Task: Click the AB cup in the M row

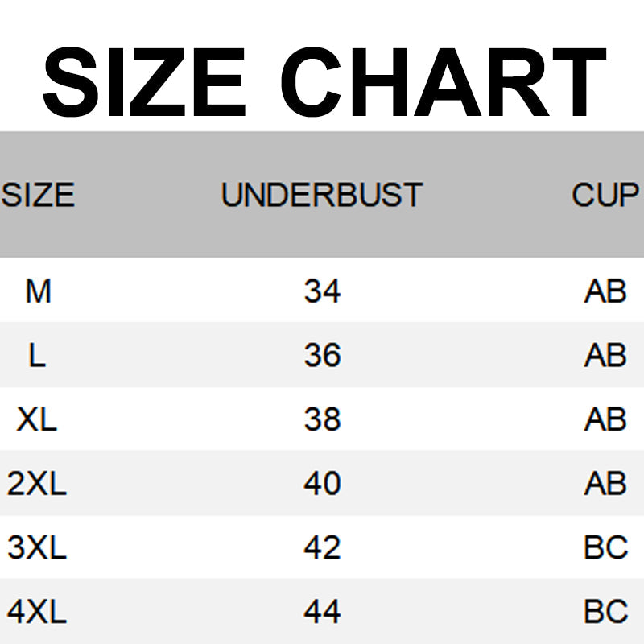Action: pyautogui.click(x=605, y=291)
